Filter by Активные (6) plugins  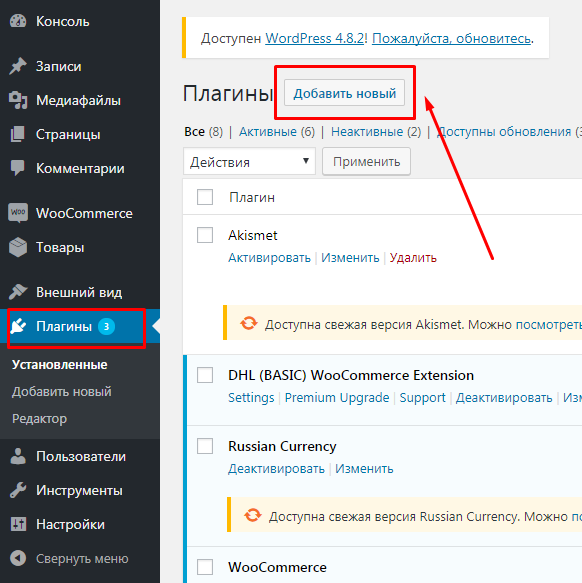[x=277, y=132]
